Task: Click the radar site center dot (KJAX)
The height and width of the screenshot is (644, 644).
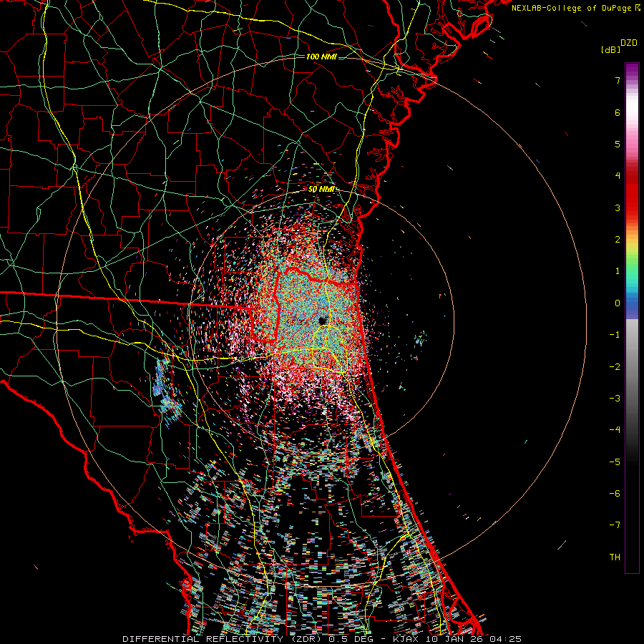Action: pyautogui.click(x=323, y=321)
